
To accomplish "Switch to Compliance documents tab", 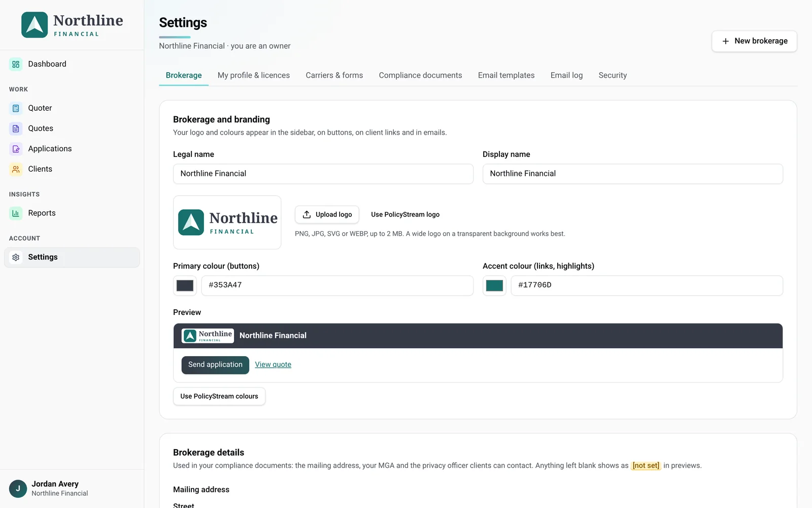I will (x=420, y=75).
